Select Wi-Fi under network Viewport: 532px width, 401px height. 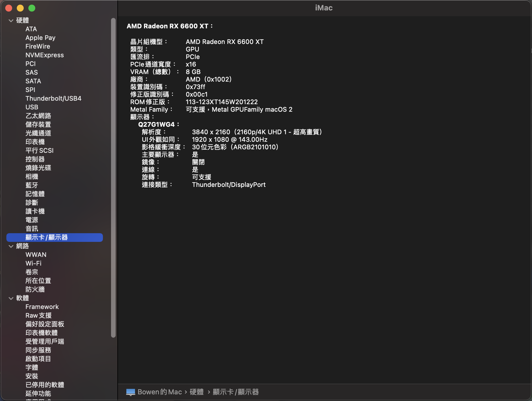[x=34, y=264]
